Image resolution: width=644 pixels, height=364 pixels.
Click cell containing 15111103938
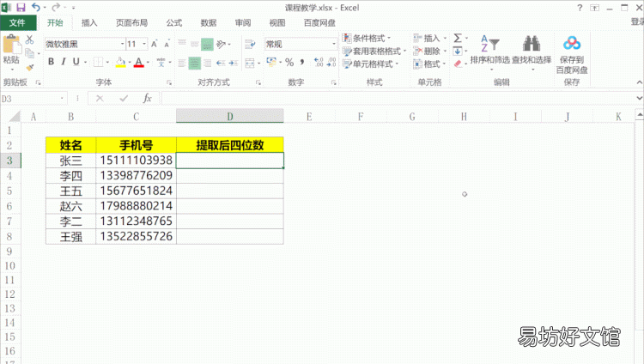[136, 161]
